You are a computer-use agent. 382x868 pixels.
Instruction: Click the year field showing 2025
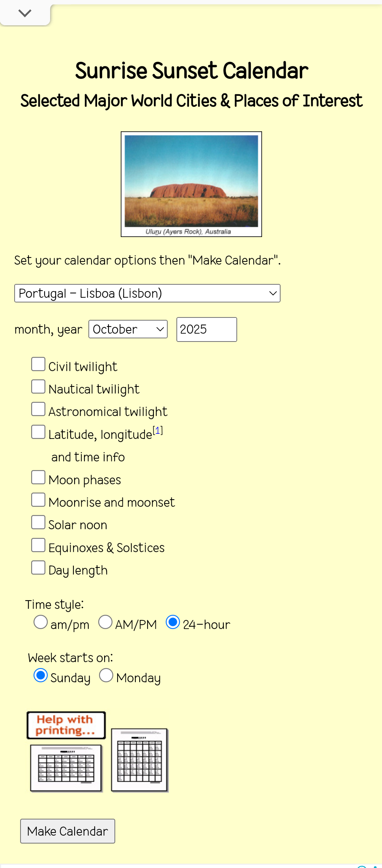206,329
